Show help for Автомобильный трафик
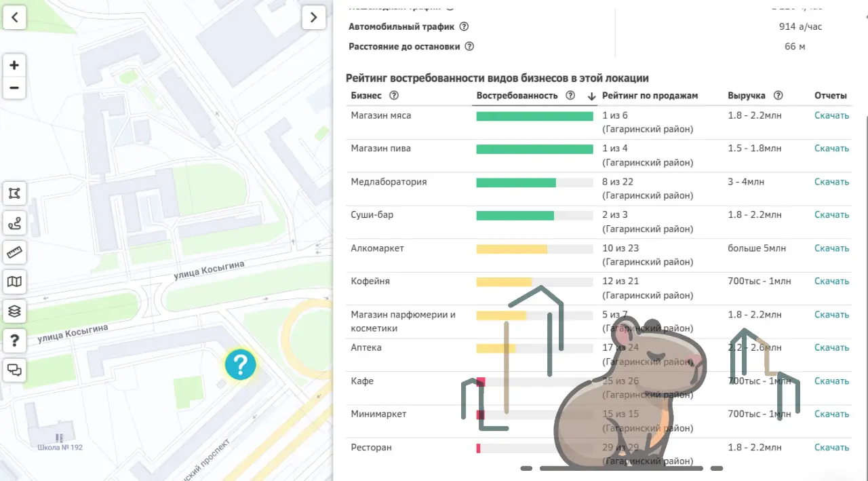Screen dimensions: 868x481 click(x=464, y=26)
